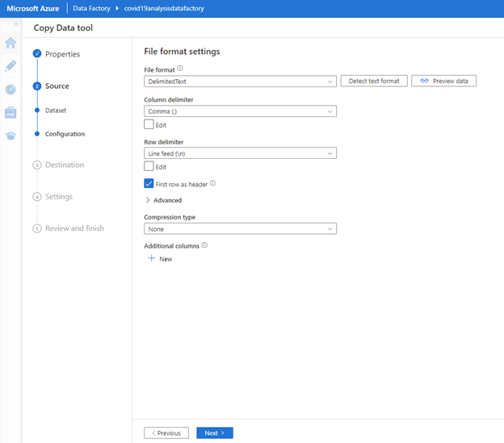Open the Learning center graduation cap icon

10,136
